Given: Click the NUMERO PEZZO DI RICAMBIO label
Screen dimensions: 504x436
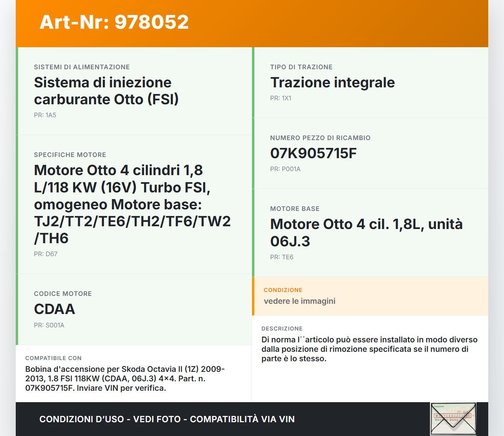Looking at the screenshot, I should point(320,138).
